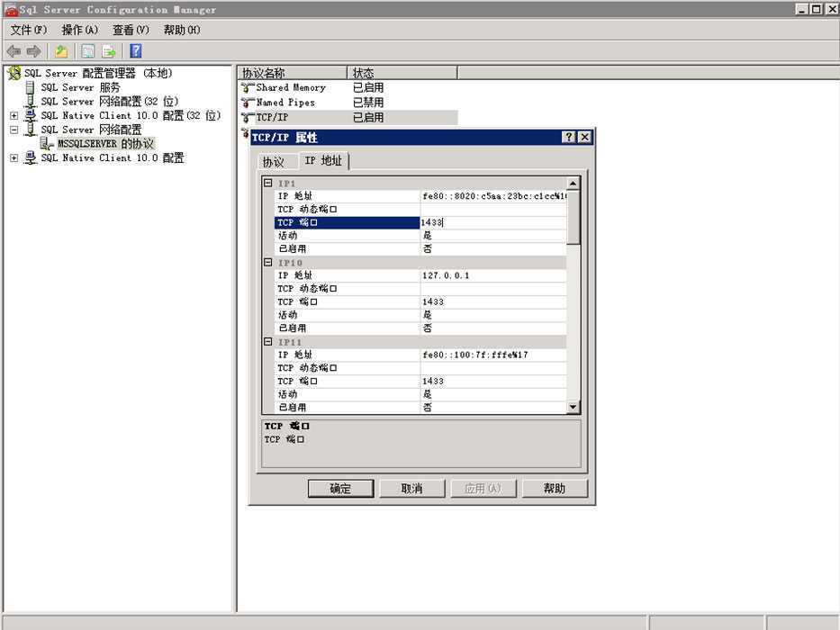The width and height of the screenshot is (840, 630).
Task: Select the Shared Memory protocol row
Action: tap(348, 88)
